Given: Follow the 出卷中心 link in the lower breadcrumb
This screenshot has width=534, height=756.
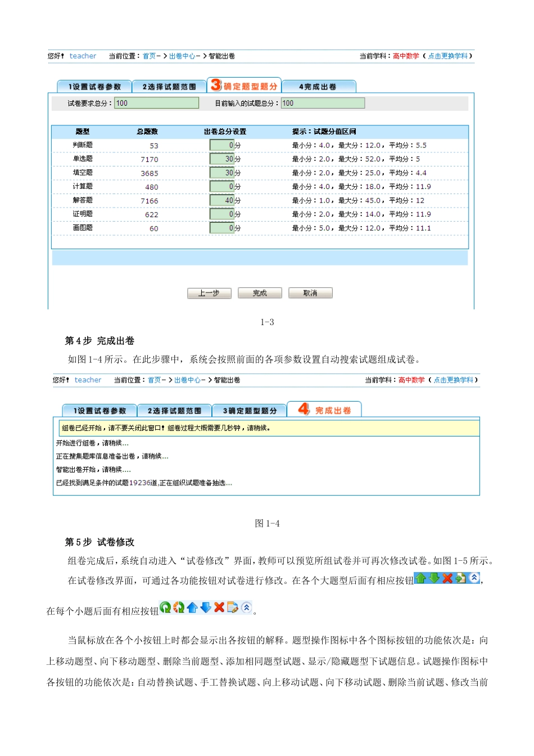Looking at the screenshot, I should point(188,380).
